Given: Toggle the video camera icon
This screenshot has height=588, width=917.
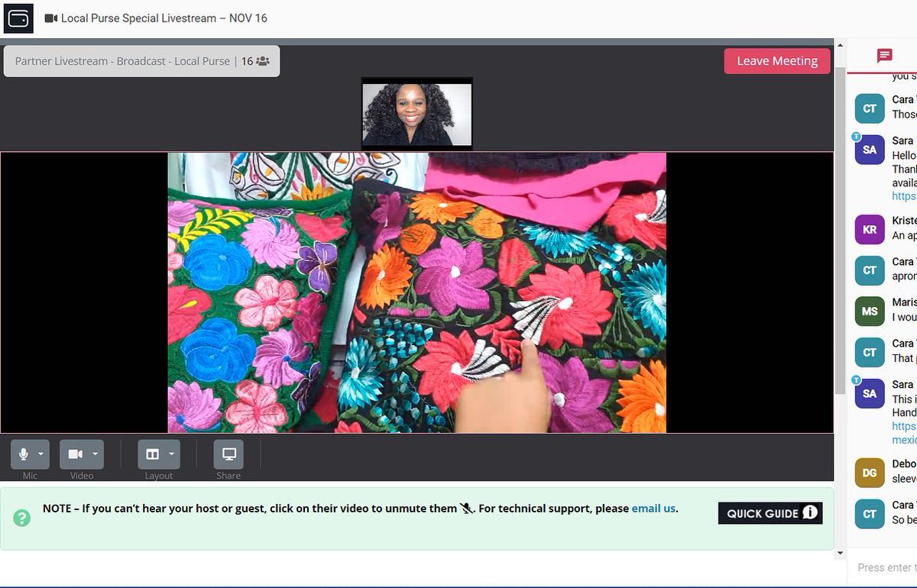Looking at the screenshot, I should coord(75,454).
